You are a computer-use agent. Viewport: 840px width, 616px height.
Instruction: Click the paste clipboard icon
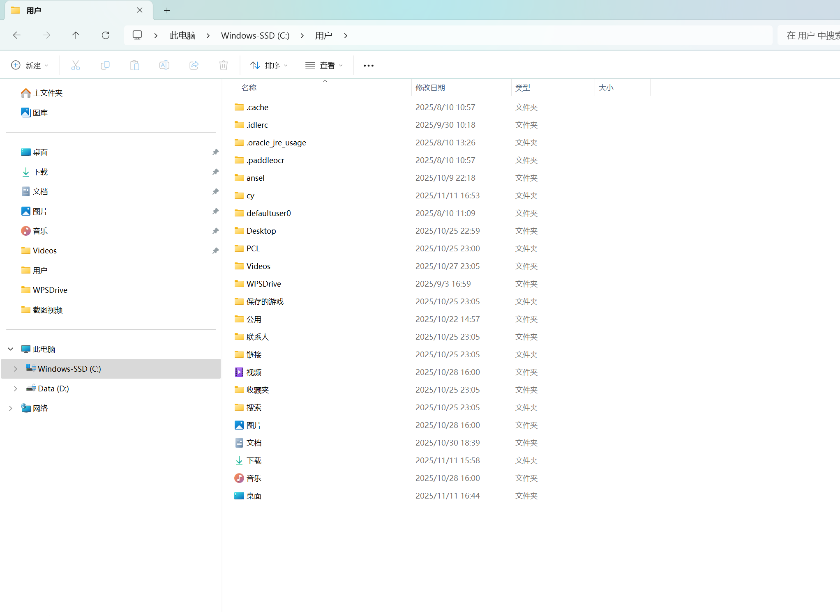[x=135, y=65]
